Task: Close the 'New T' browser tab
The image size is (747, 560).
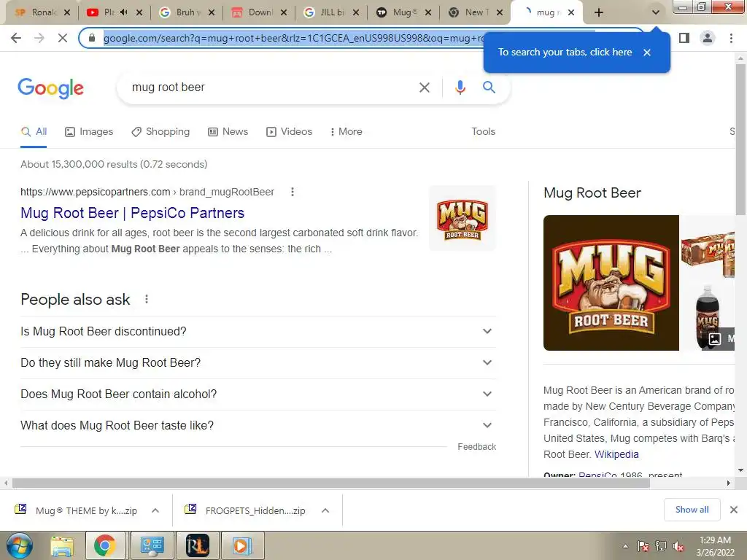Action: 499,12
